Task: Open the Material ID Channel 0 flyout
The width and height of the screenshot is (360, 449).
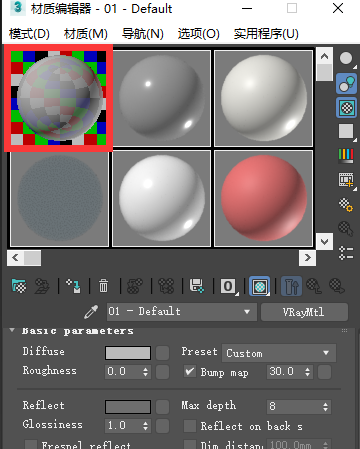Action: (x=228, y=286)
